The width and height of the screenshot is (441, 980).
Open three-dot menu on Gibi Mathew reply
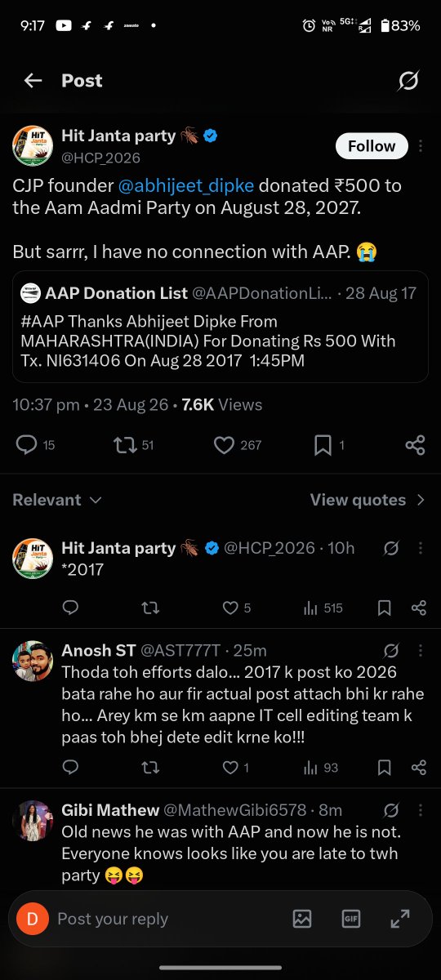[x=421, y=809]
